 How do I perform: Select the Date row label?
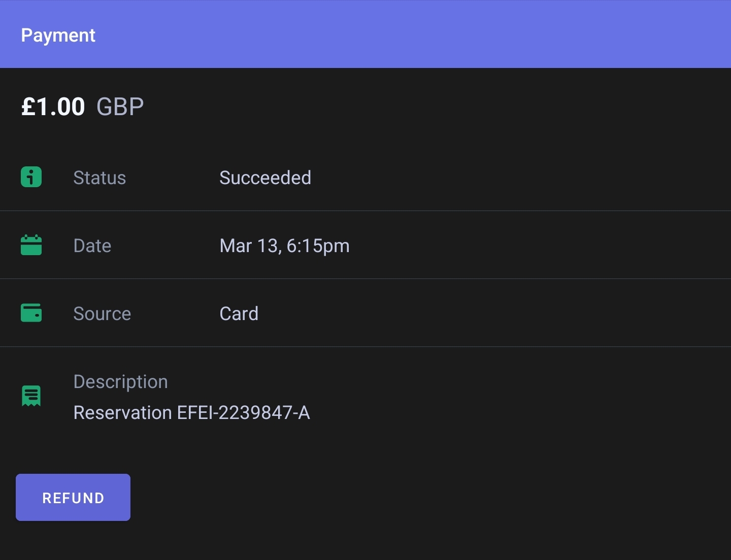(92, 246)
